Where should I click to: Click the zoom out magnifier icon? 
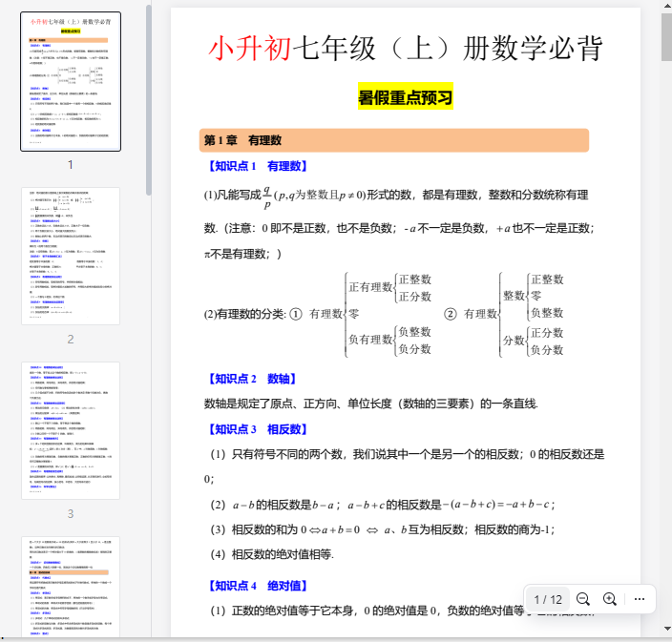click(583, 599)
